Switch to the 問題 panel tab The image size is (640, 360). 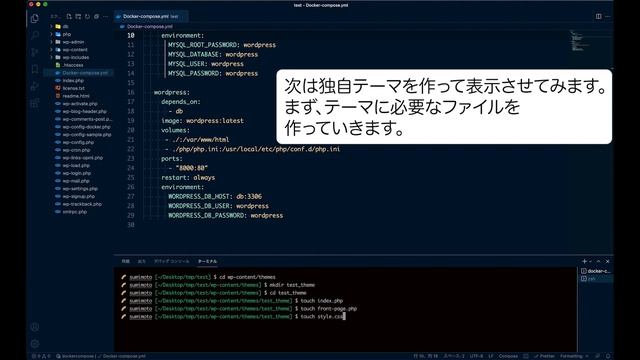click(125, 261)
